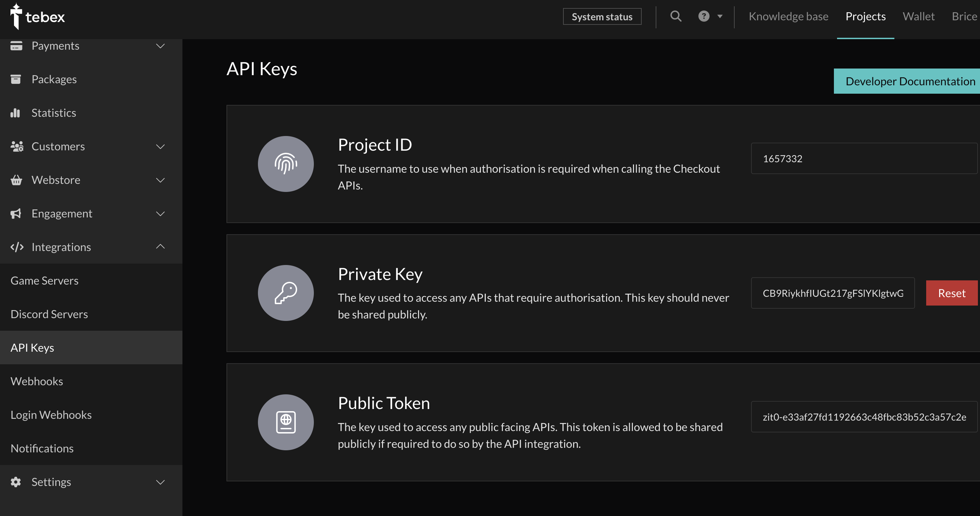
Task: Click the Private Key value field
Action: 833,293
